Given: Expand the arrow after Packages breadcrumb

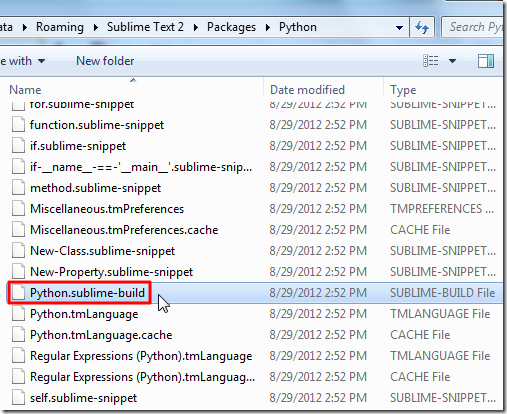Looking at the screenshot, I should coord(268,27).
